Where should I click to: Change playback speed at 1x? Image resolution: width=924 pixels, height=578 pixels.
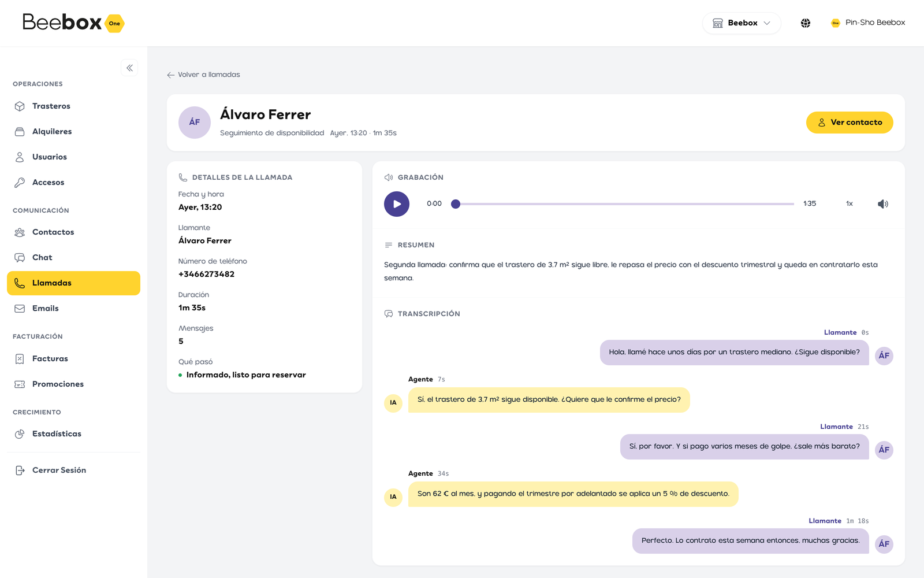tap(850, 203)
